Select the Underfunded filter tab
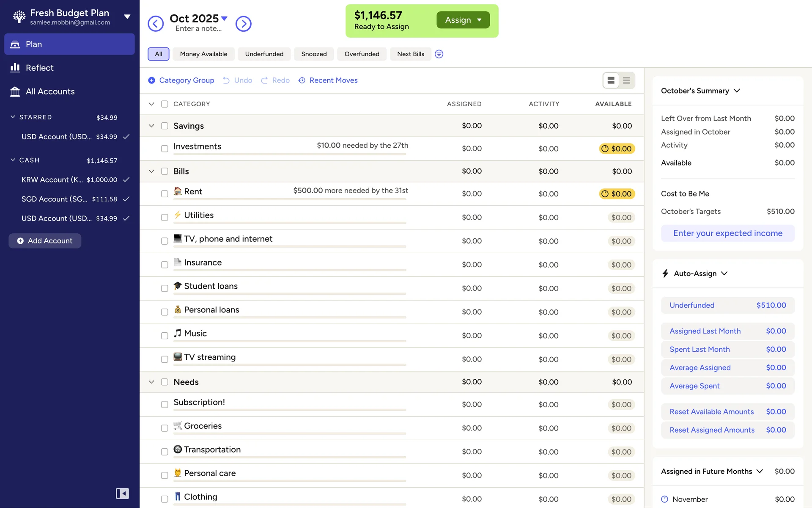Image resolution: width=812 pixels, height=508 pixels. click(264, 54)
